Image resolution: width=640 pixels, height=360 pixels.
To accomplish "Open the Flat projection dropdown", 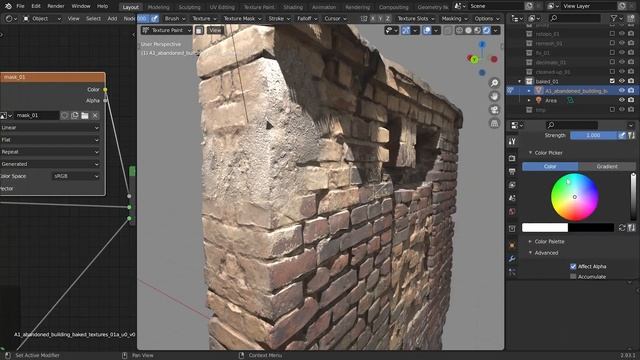I will click(50, 140).
